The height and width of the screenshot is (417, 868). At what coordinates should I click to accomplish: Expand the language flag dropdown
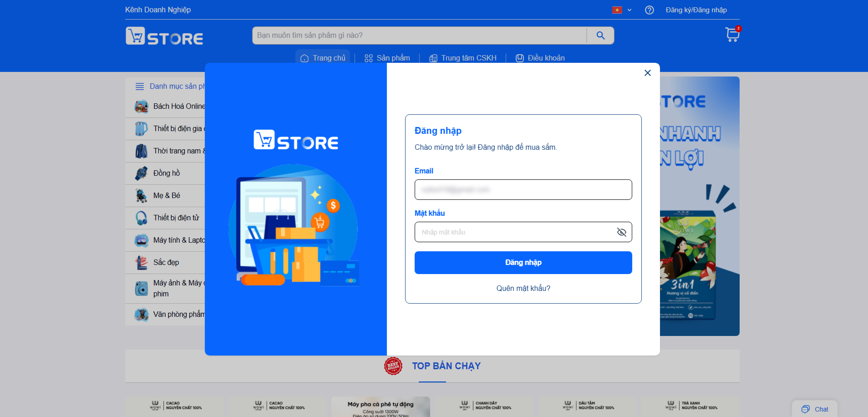coord(622,10)
